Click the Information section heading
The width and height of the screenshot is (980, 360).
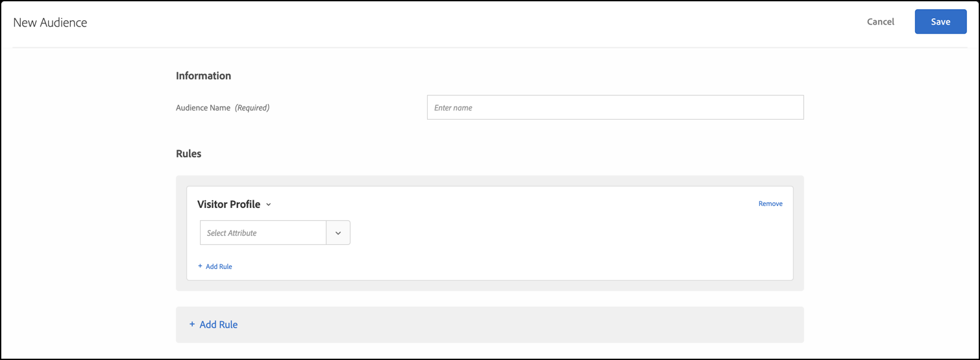(x=203, y=75)
